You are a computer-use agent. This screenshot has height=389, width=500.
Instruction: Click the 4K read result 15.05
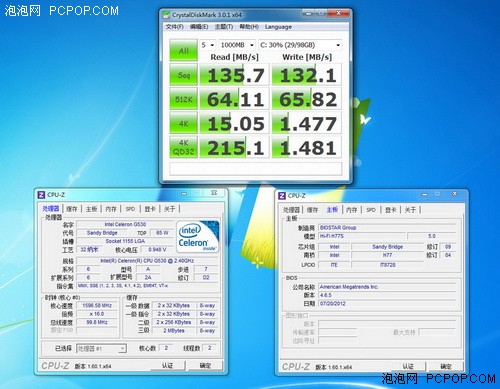234,123
